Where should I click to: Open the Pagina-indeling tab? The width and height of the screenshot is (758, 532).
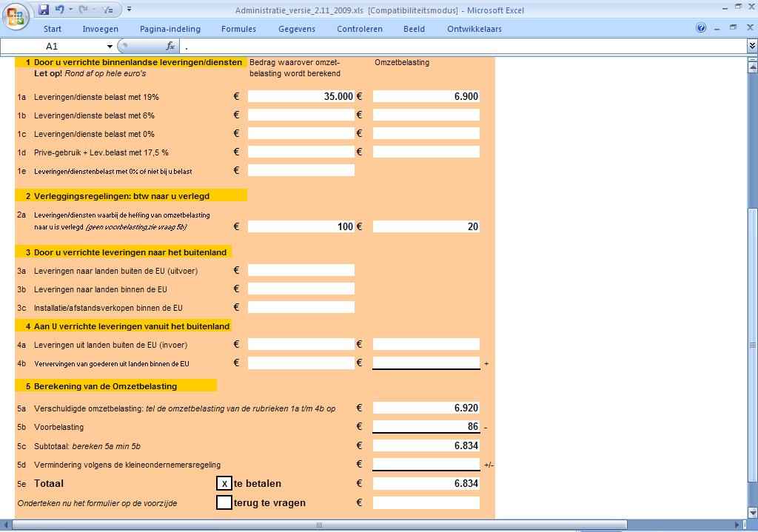[170, 29]
